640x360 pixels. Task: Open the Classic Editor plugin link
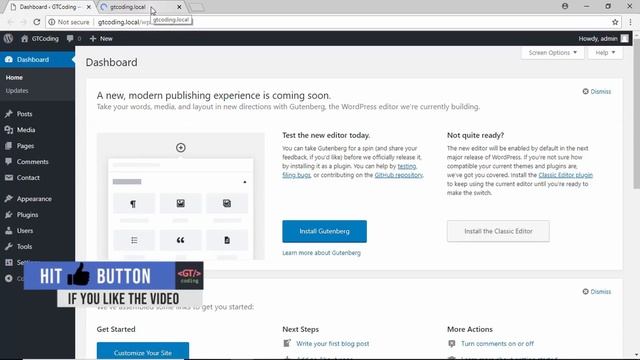[565, 175]
